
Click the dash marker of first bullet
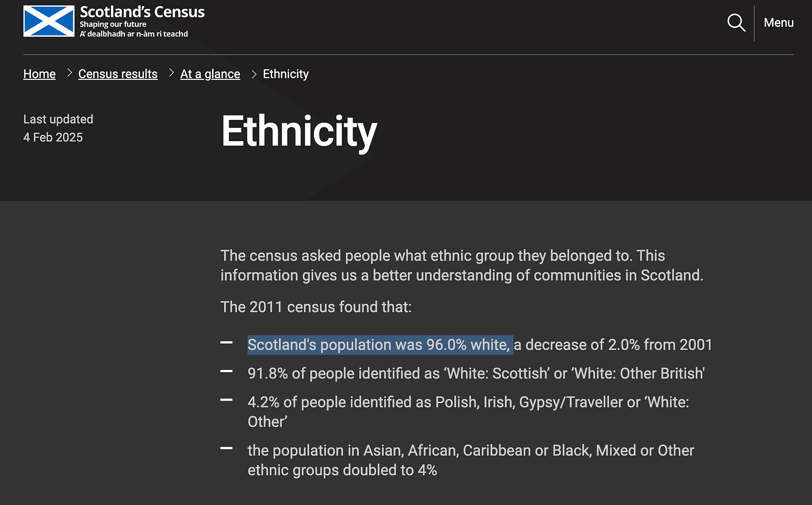coord(226,342)
